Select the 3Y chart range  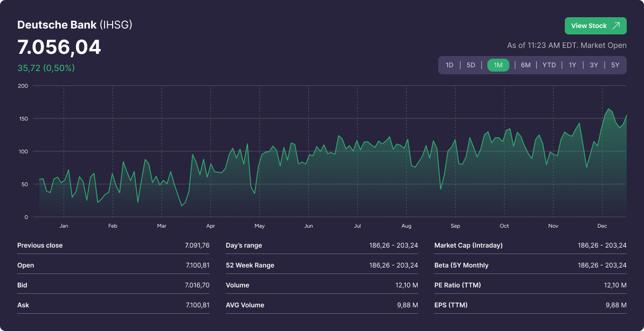[x=594, y=65]
